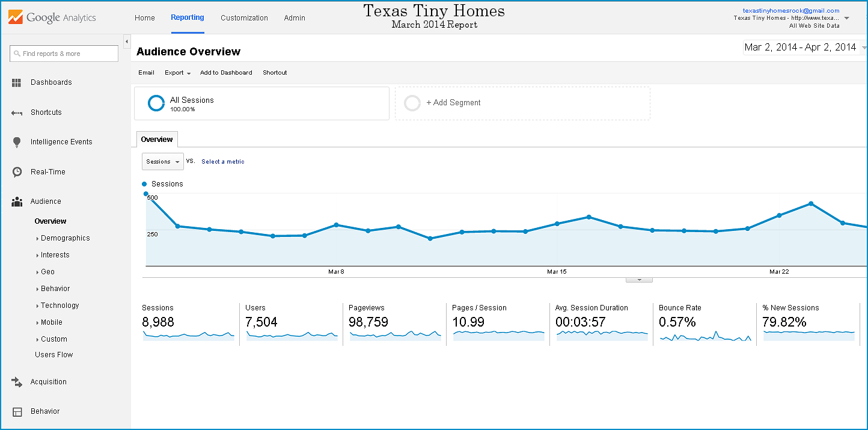
Task: Click the Audience Overview heading
Action: (x=189, y=52)
